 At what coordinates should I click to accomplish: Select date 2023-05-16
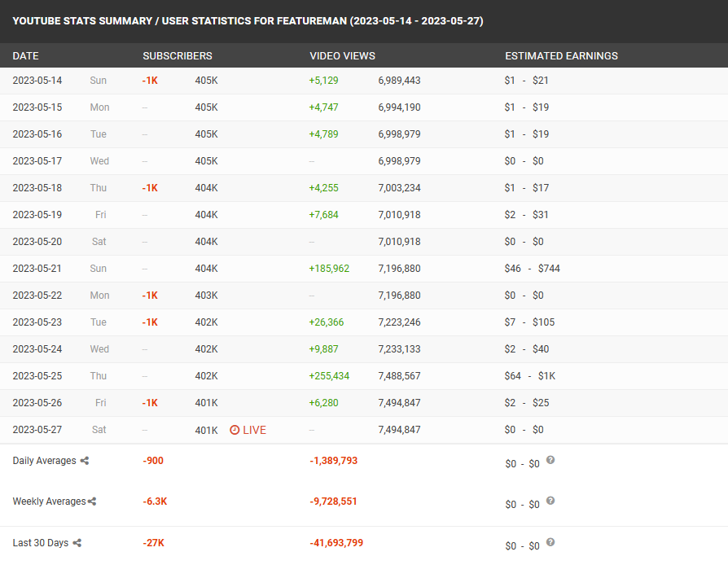(x=37, y=134)
